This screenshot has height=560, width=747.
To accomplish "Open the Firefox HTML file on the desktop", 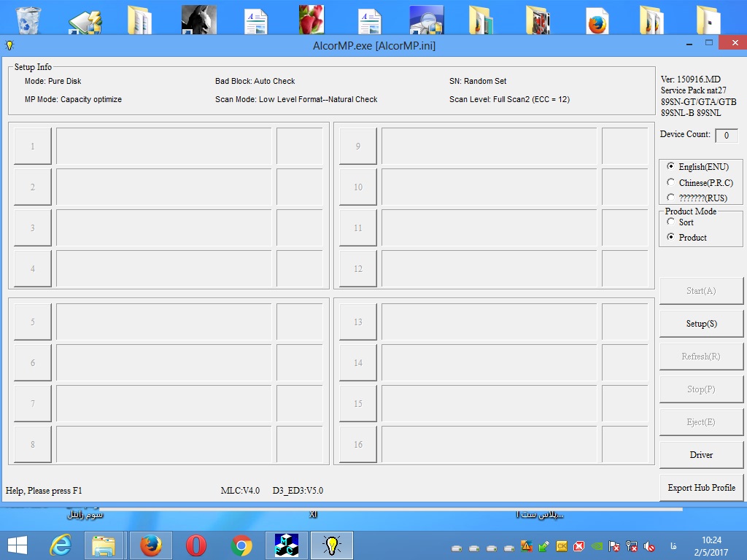I will pyautogui.click(x=597, y=20).
